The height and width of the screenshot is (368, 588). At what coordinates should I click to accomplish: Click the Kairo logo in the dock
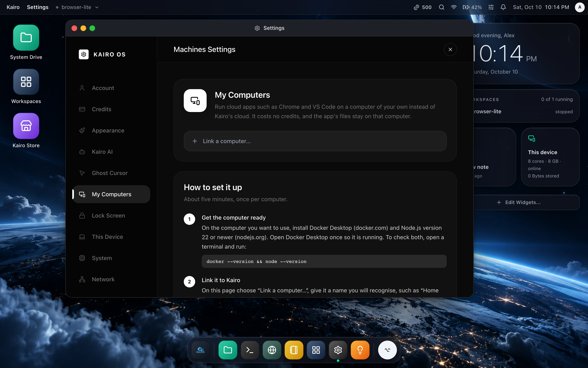pos(200,350)
